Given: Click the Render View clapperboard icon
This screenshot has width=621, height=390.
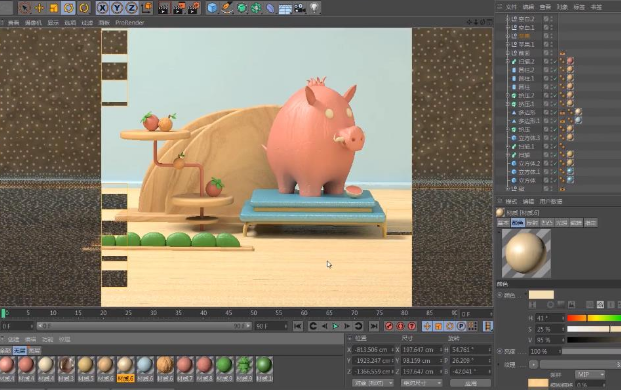Looking at the screenshot, I should [x=163, y=8].
